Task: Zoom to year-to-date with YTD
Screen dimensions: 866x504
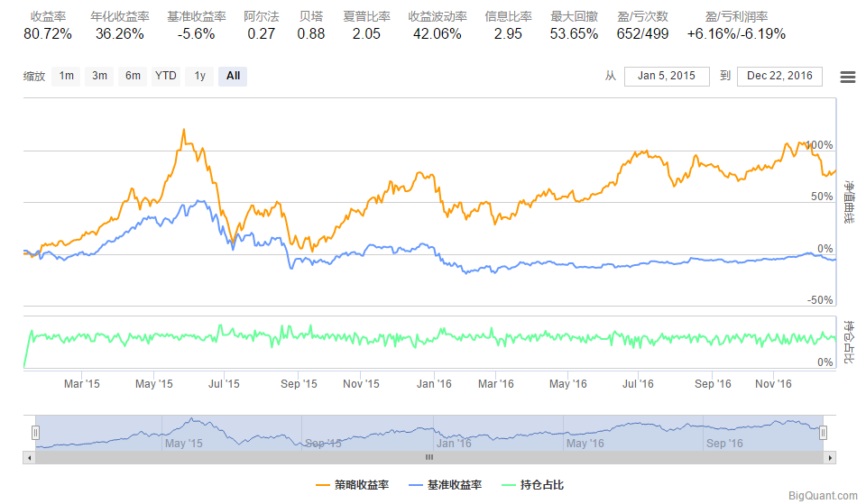Action: click(166, 76)
